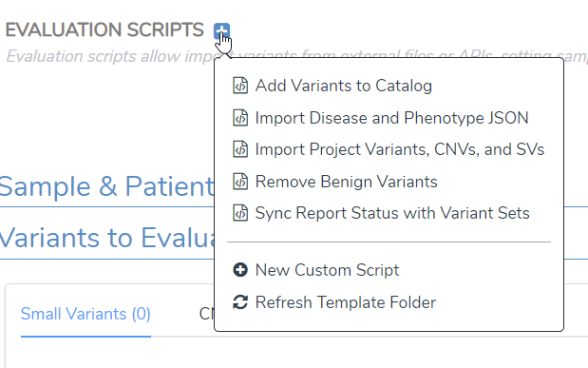Click the blue plus icon beside Evaluation Scripts
The width and height of the screenshot is (588, 368).
pos(221,30)
